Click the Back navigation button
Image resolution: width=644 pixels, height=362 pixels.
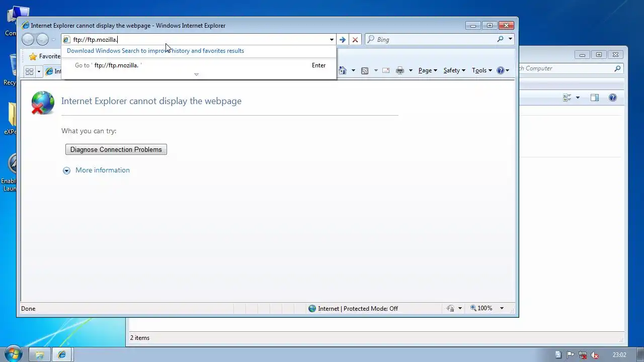28,39
